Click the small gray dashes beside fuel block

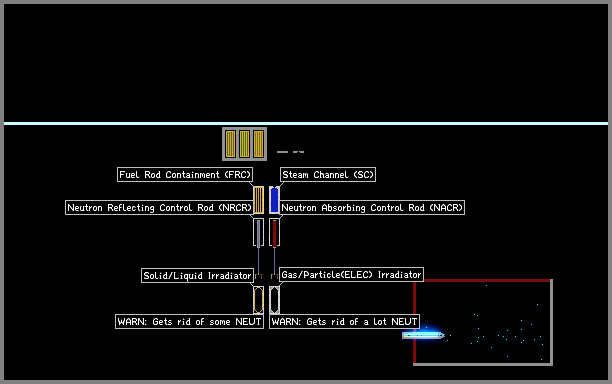click(x=290, y=152)
